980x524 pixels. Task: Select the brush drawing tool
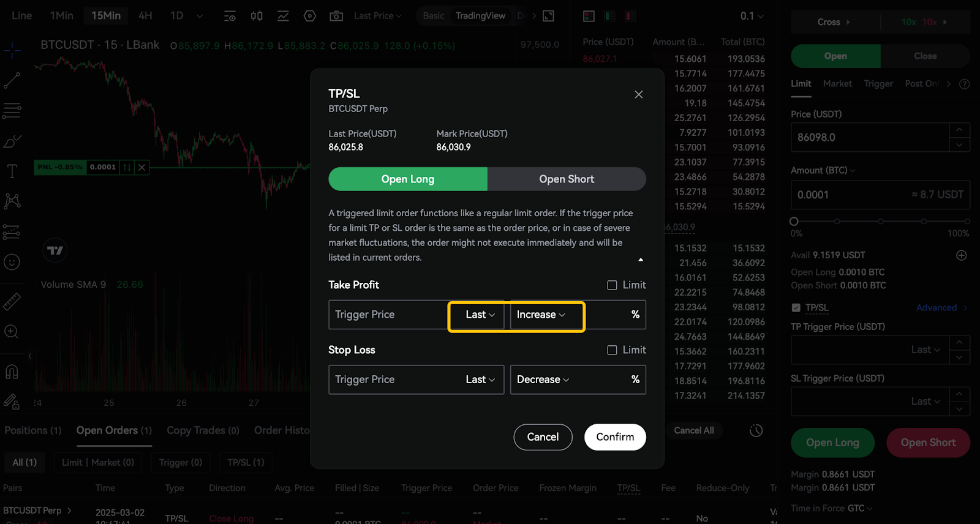(x=12, y=141)
